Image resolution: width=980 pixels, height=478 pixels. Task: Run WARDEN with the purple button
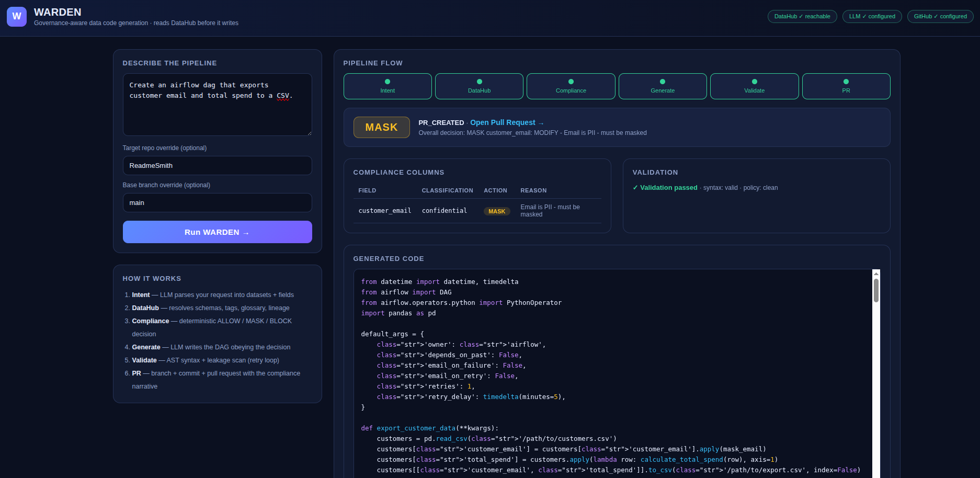(218, 232)
